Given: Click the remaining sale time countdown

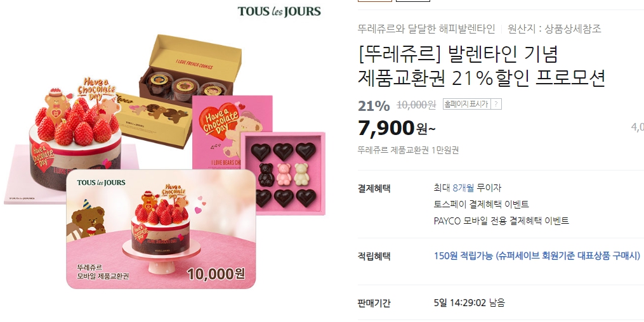Looking at the screenshot, I should point(469,303).
